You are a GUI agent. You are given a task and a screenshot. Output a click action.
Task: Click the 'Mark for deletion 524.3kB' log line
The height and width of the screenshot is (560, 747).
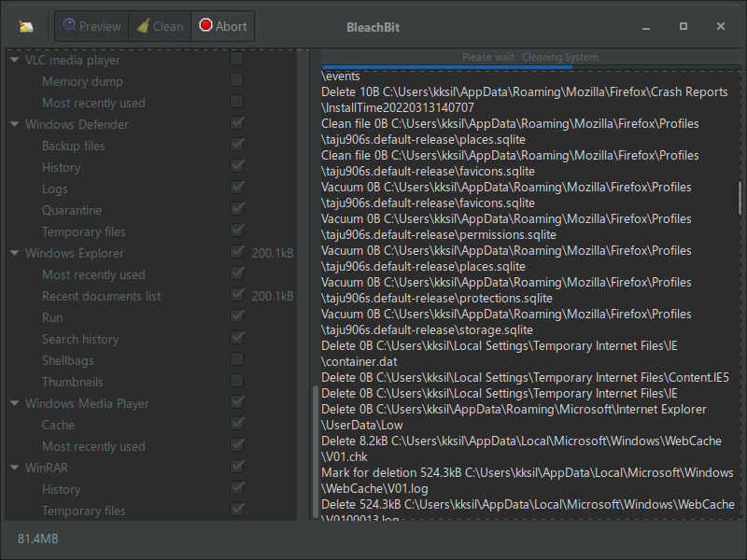[528, 472]
